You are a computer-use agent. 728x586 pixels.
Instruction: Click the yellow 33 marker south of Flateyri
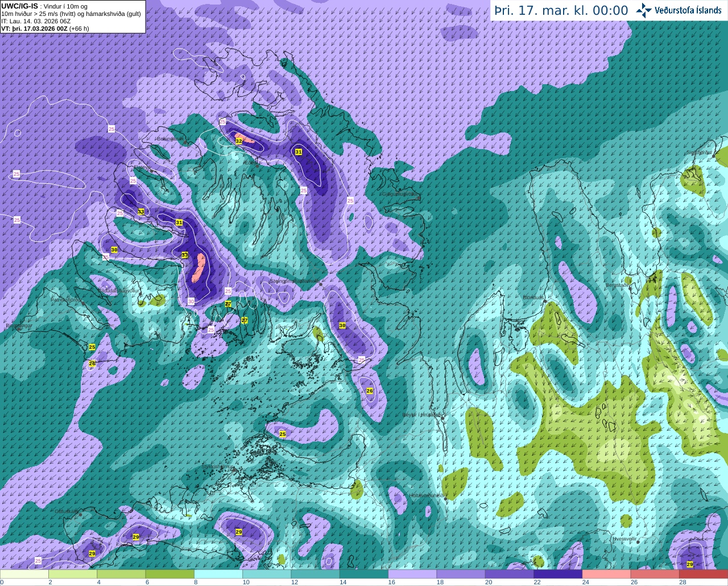click(x=141, y=212)
